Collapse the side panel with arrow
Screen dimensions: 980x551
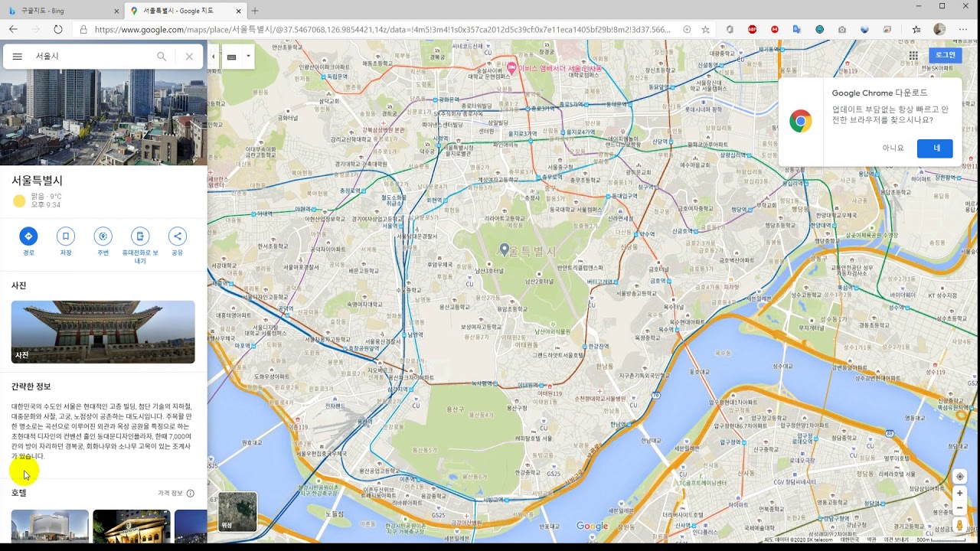[213, 57]
